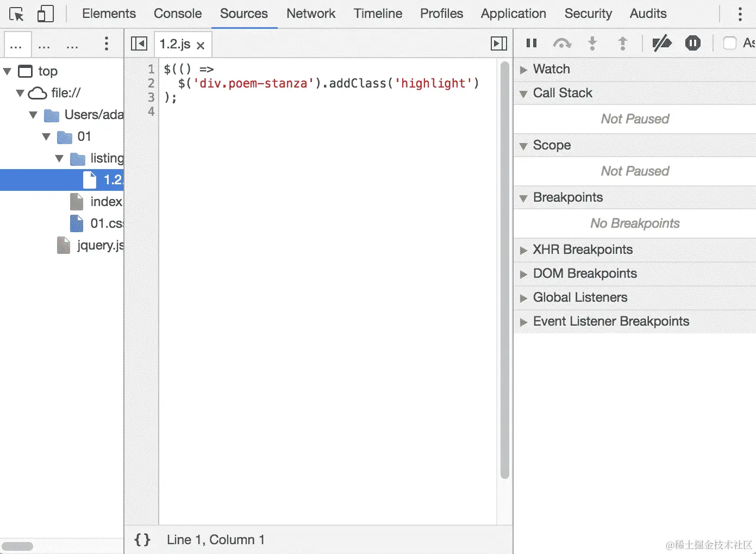Pause script execution button

532,43
